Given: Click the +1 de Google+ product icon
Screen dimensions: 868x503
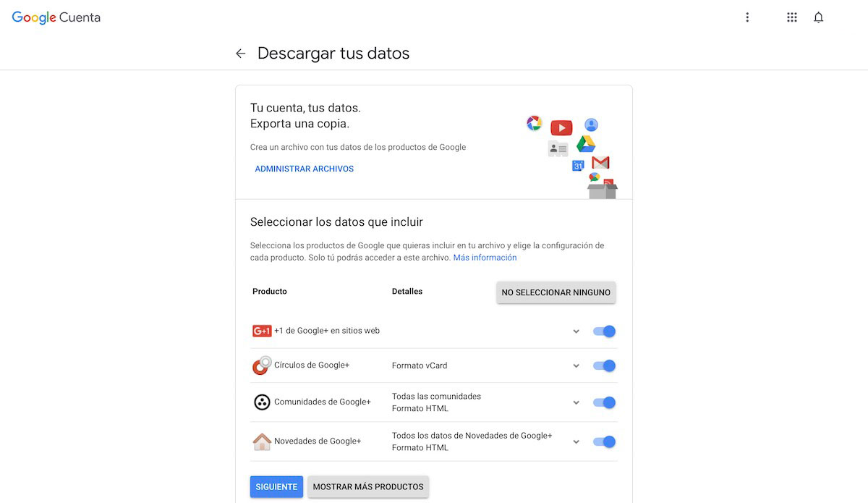Looking at the screenshot, I should 262,331.
